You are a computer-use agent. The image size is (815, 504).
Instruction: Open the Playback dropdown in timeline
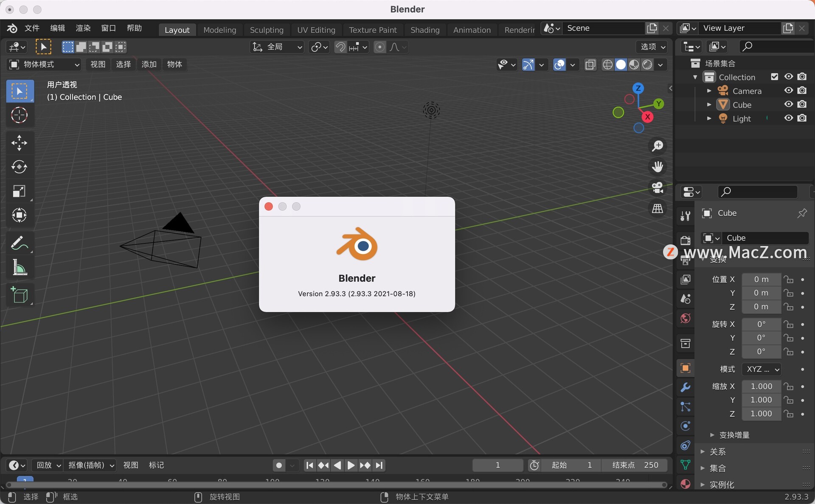48,465
